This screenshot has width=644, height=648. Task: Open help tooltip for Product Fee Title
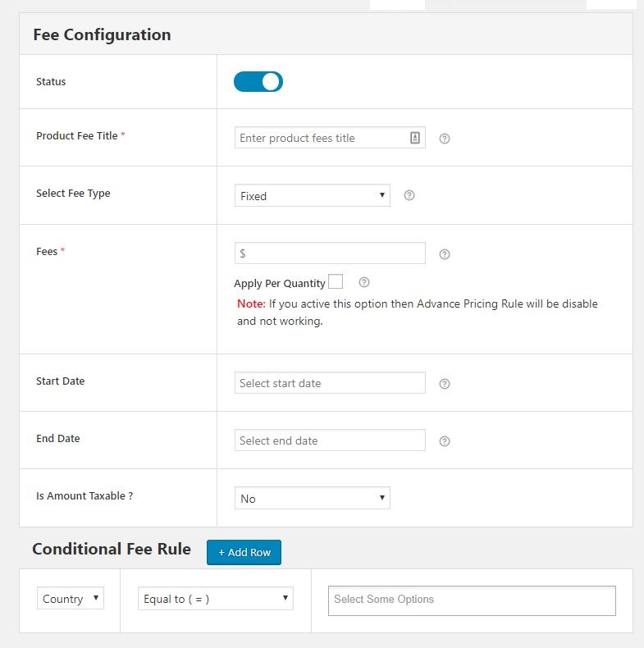445,139
